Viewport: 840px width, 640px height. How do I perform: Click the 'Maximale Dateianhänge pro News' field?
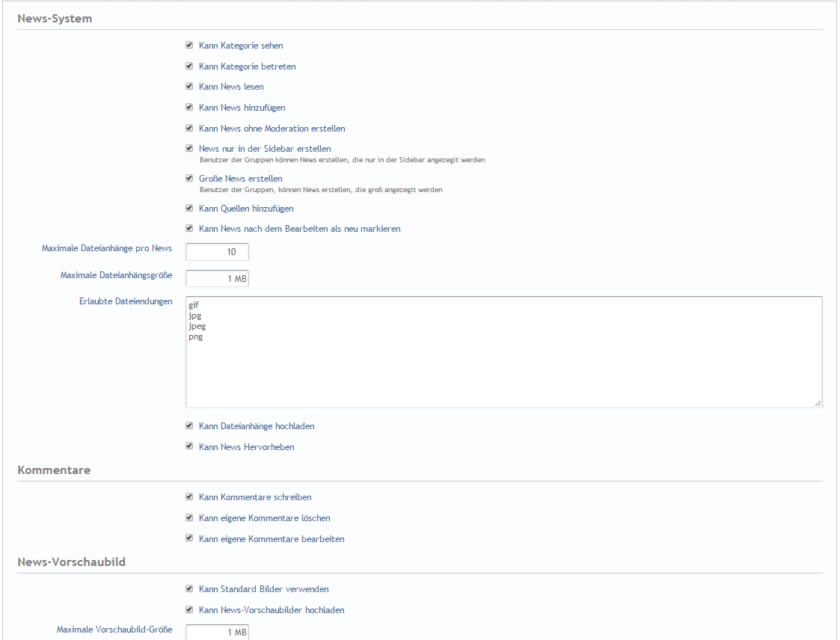[x=217, y=252]
